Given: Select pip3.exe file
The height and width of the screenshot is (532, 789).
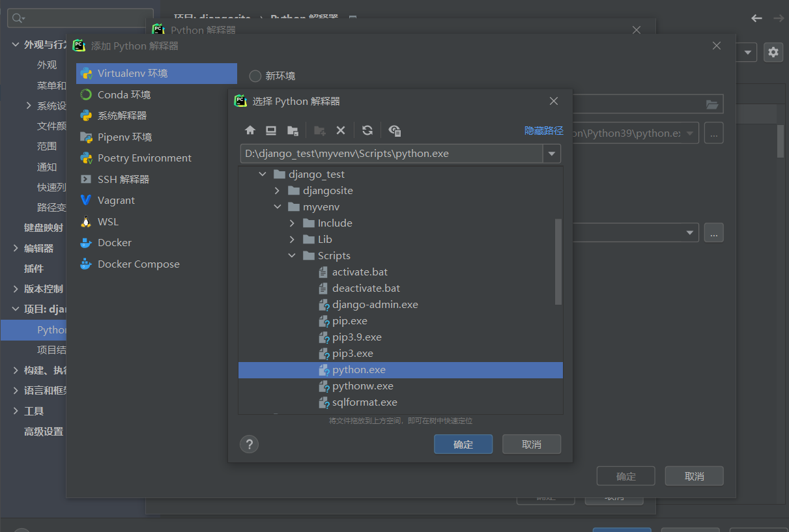Looking at the screenshot, I should pyautogui.click(x=352, y=354).
